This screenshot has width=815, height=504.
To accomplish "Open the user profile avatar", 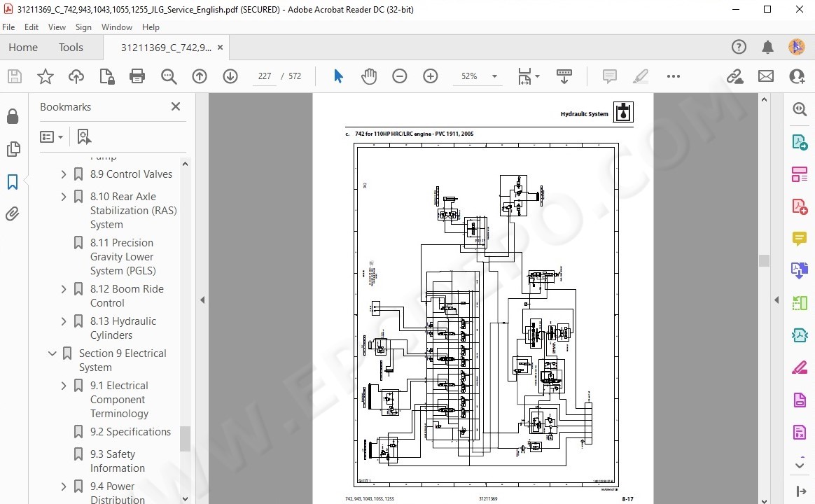I will click(x=796, y=48).
